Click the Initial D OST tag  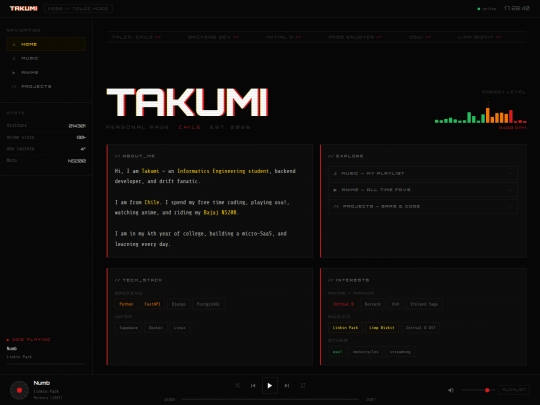[x=420, y=328]
